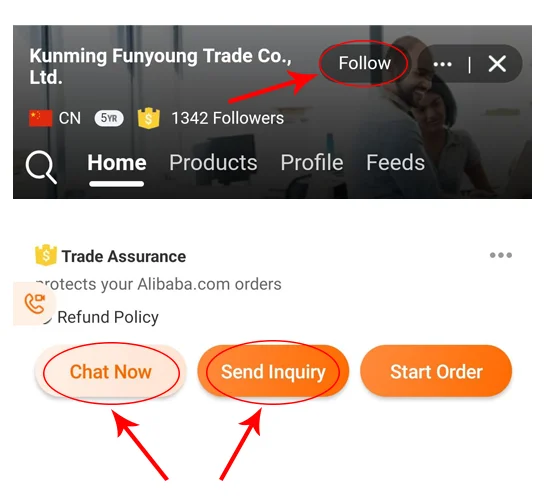The height and width of the screenshot is (500, 560).
Task: Click the China flag icon
Action: coord(40,118)
